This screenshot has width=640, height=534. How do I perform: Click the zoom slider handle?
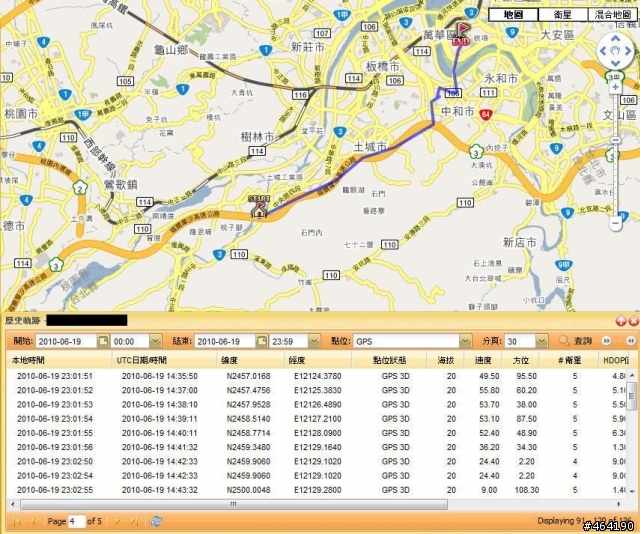click(616, 140)
